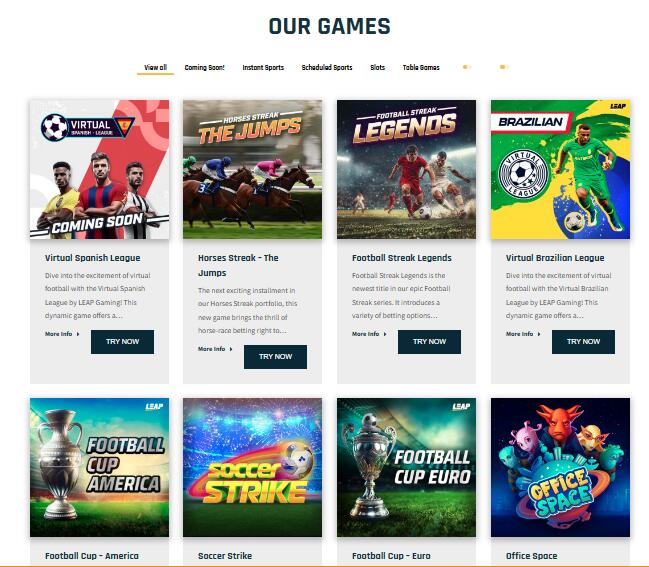This screenshot has height=567, width=649.
Task: Open More Info for Virtual Spanish League
Action: tap(62, 334)
